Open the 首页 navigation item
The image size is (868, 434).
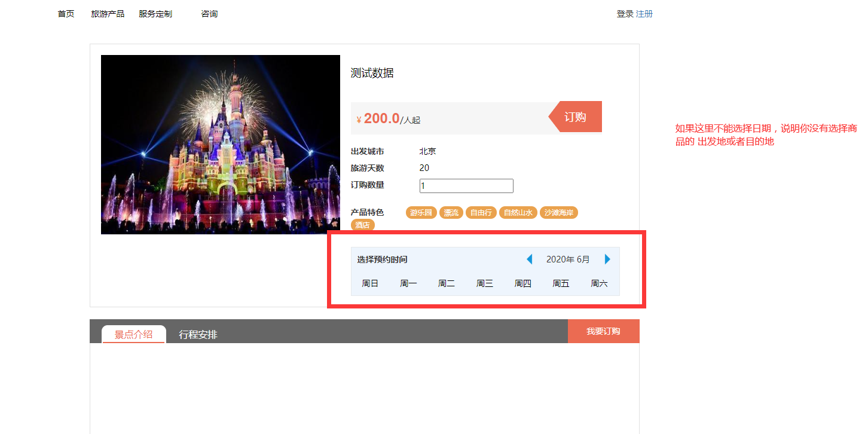pos(66,14)
